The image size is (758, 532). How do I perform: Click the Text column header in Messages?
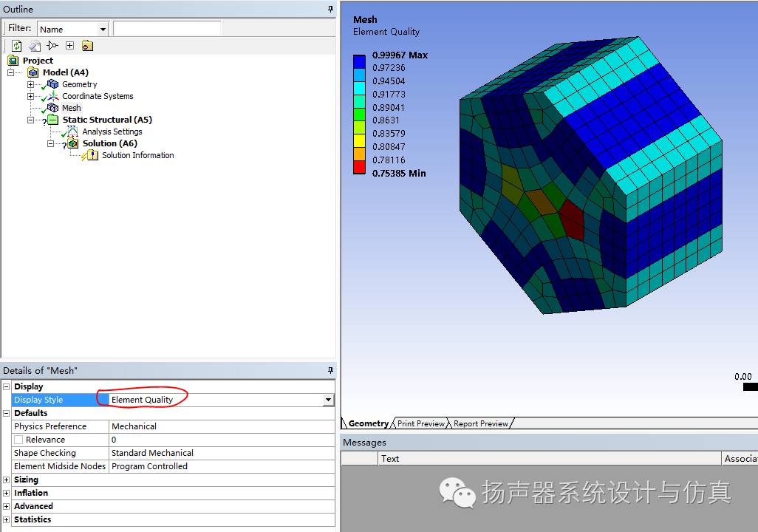click(390, 459)
